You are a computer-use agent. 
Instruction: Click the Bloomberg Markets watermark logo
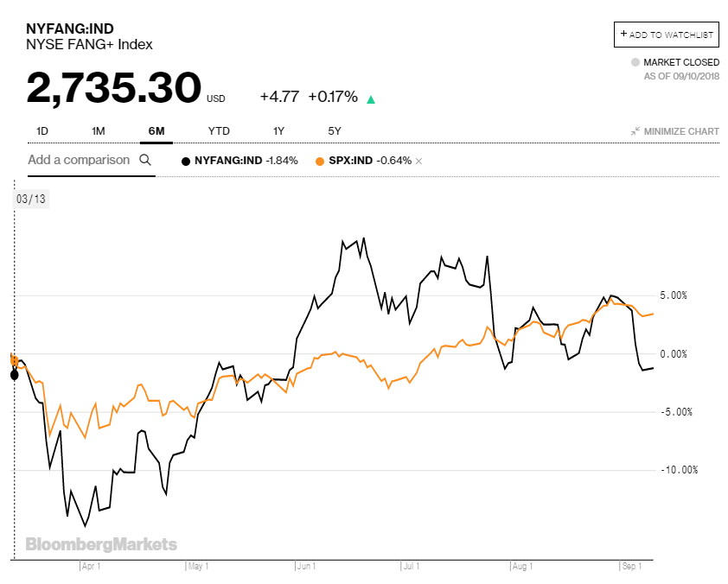click(101, 544)
